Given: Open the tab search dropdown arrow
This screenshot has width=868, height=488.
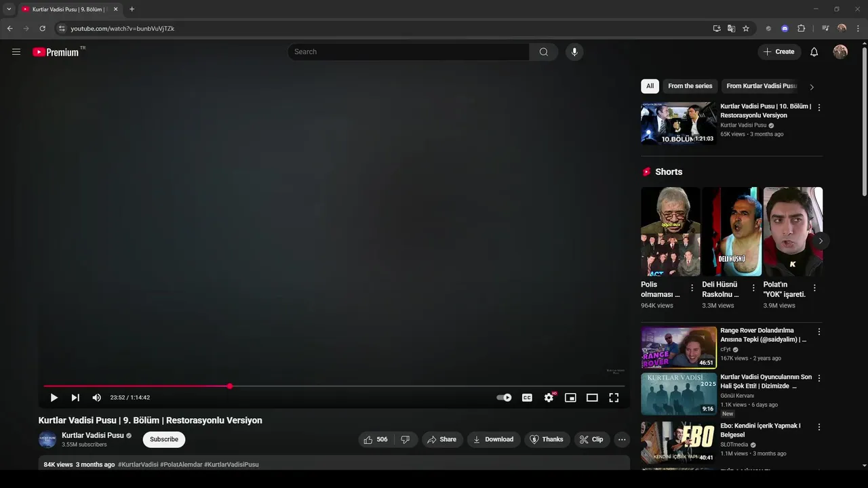Looking at the screenshot, I should (x=9, y=9).
